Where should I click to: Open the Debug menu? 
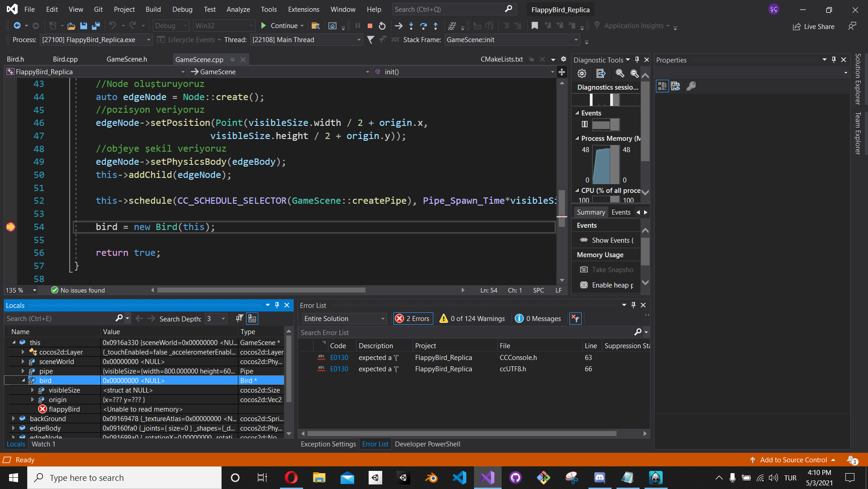coord(182,9)
